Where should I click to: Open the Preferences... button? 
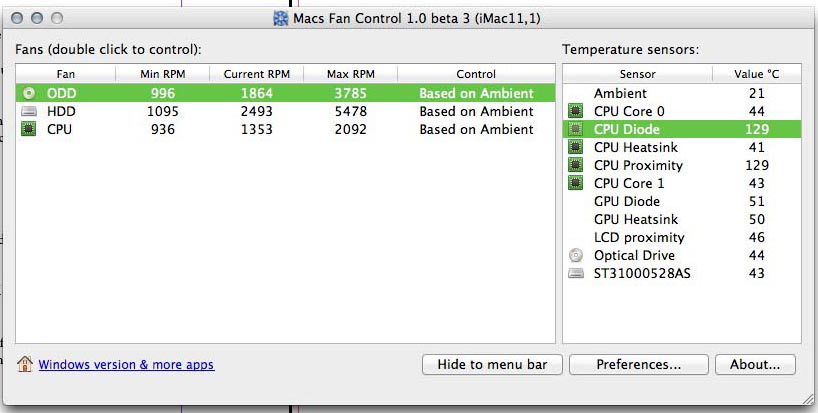pyautogui.click(x=639, y=365)
